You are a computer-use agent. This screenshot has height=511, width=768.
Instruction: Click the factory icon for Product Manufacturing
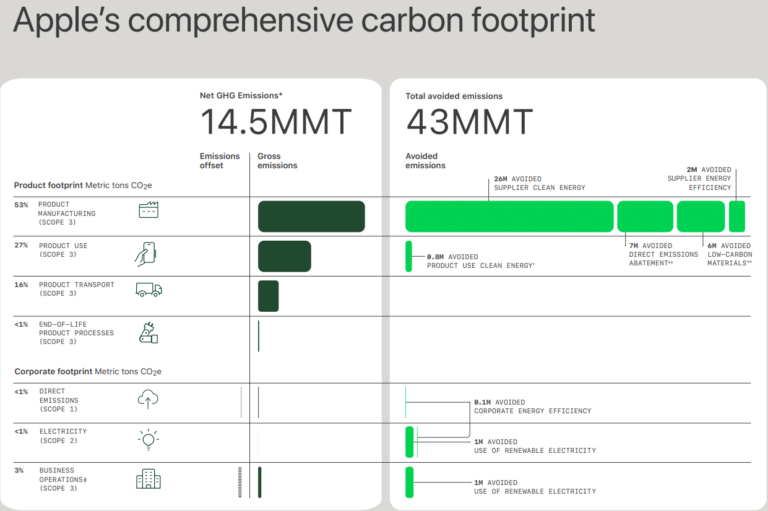[148, 210]
